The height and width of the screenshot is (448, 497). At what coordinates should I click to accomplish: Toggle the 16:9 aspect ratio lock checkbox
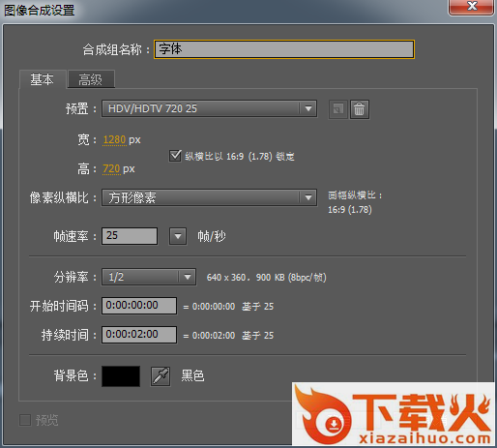coord(175,156)
